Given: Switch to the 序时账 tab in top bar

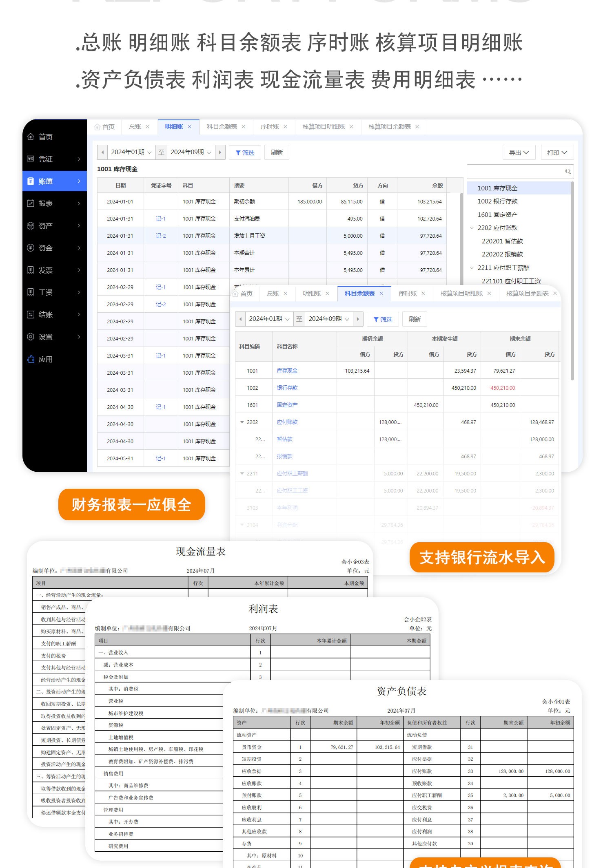Looking at the screenshot, I should coord(270,127).
